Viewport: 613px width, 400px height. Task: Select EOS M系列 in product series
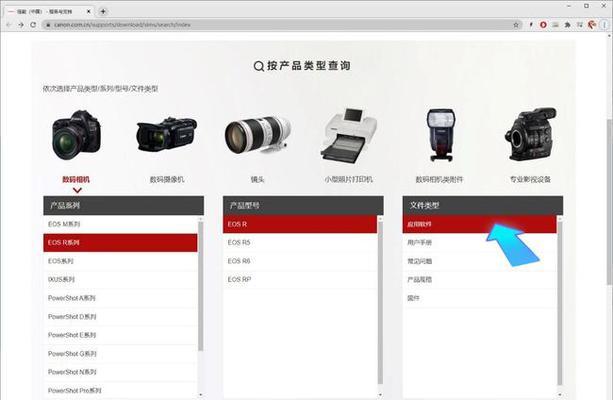pos(120,224)
